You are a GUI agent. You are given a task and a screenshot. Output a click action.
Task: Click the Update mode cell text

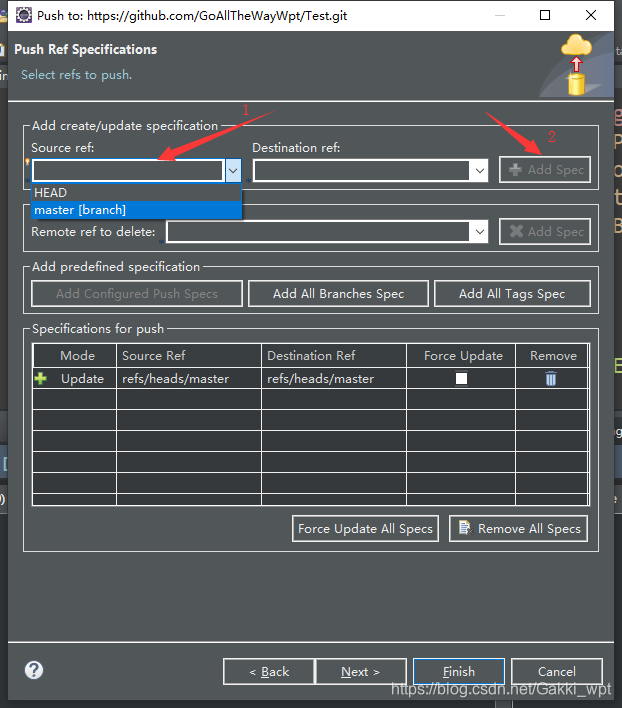click(83, 379)
